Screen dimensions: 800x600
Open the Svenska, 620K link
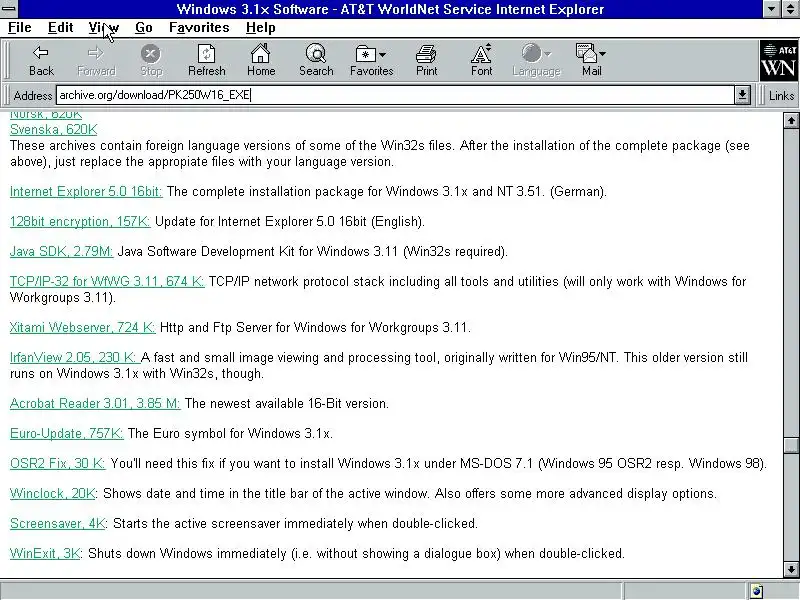pyautogui.click(x=54, y=130)
